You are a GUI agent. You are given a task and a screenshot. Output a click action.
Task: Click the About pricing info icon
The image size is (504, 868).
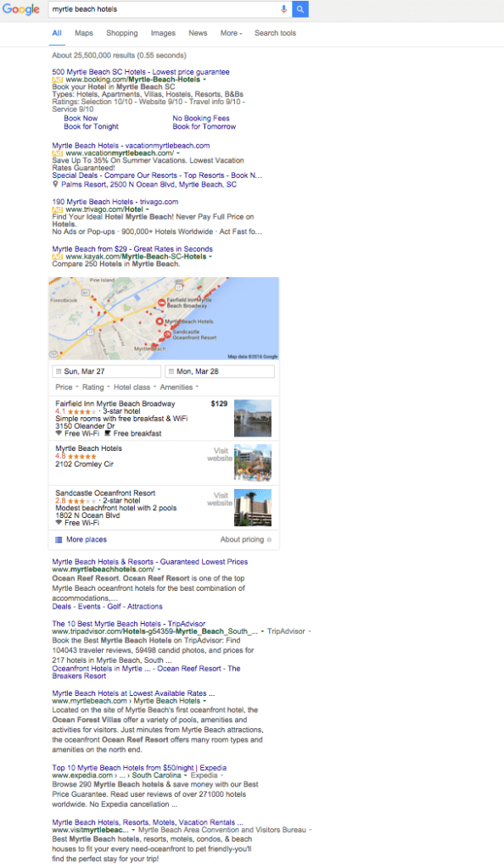coord(269,540)
